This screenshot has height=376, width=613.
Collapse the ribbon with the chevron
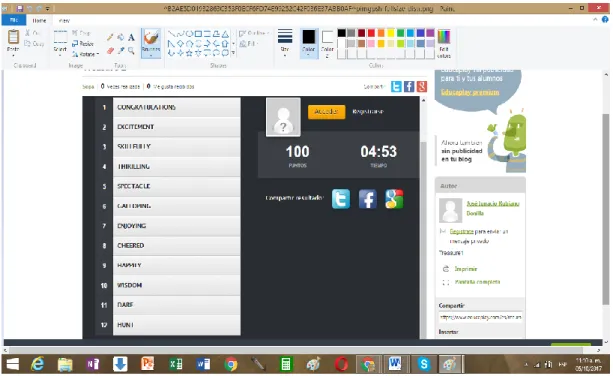[x=595, y=20]
